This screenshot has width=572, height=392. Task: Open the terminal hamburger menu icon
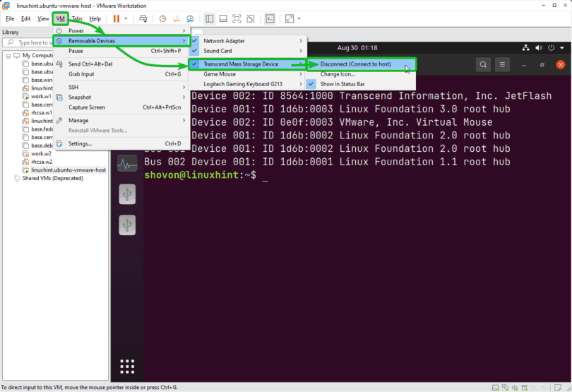502,64
